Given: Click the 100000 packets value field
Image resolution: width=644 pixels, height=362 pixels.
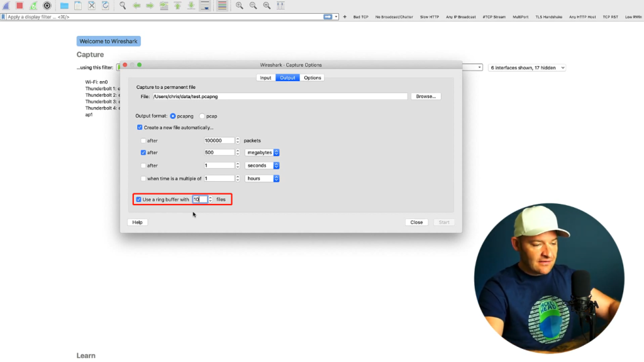Looking at the screenshot, I should (x=219, y=140).
